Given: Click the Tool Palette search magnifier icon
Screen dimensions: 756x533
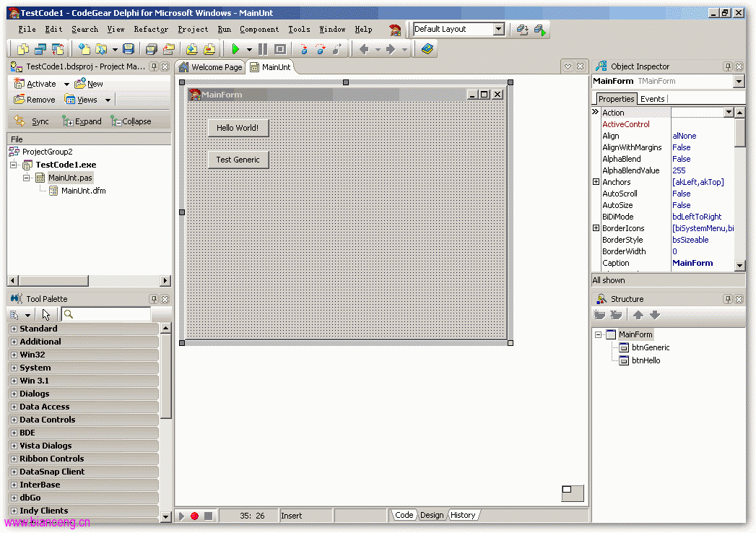Looking at the screenshot, I should pos(69,314).
